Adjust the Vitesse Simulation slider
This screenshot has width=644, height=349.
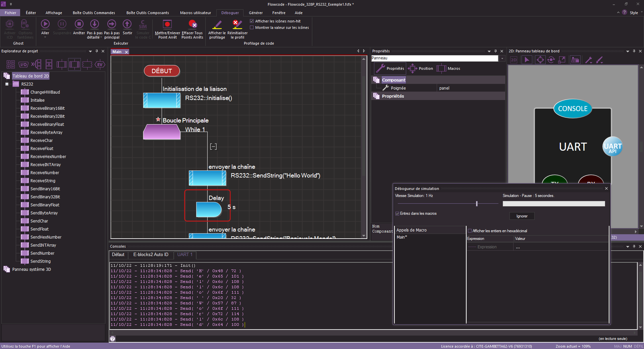477,204
